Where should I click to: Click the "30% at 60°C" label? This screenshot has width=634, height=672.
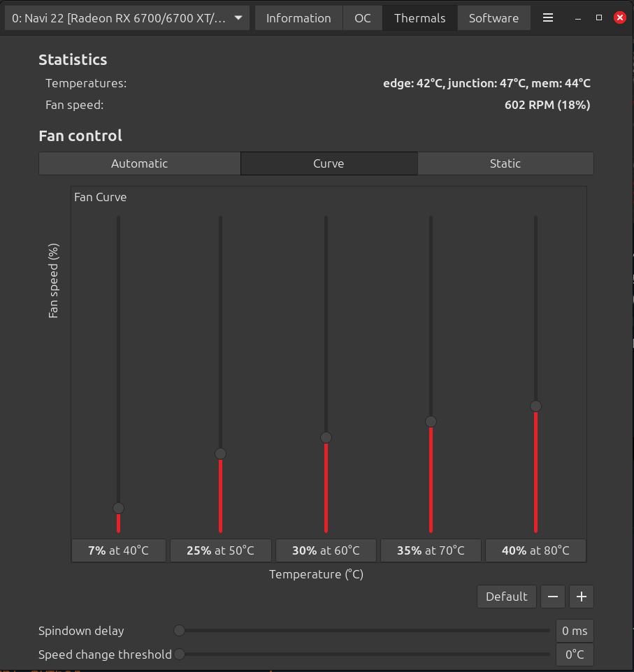tap(326, 550)
